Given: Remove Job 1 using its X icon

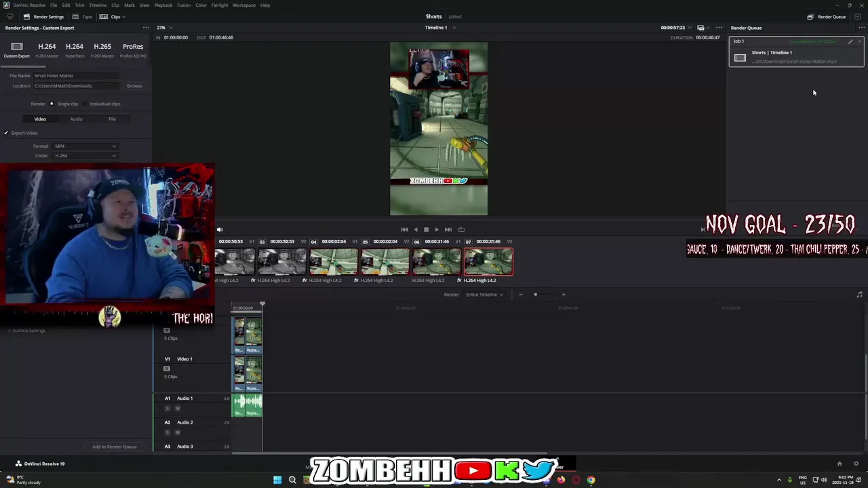Looking at the screenshot, I should pos(859,41).
